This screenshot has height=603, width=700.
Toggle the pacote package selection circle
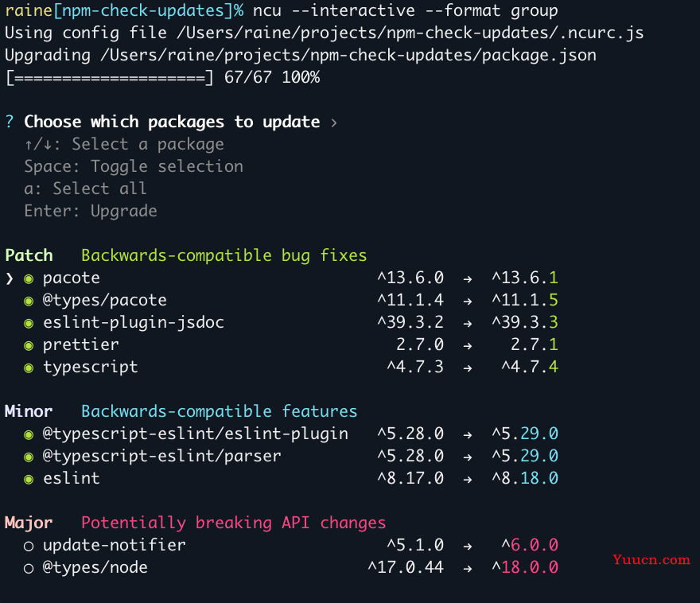pyautogui.click(x=29, y=279)
